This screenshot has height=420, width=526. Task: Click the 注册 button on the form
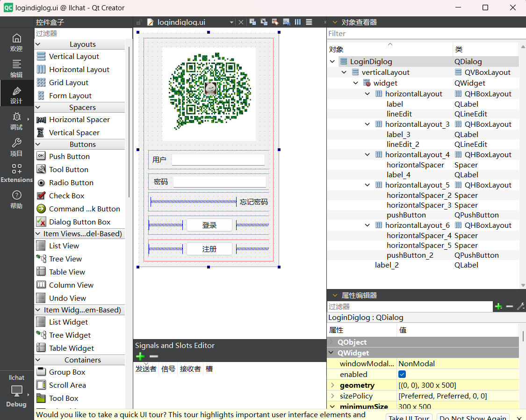tap(209, 249)
